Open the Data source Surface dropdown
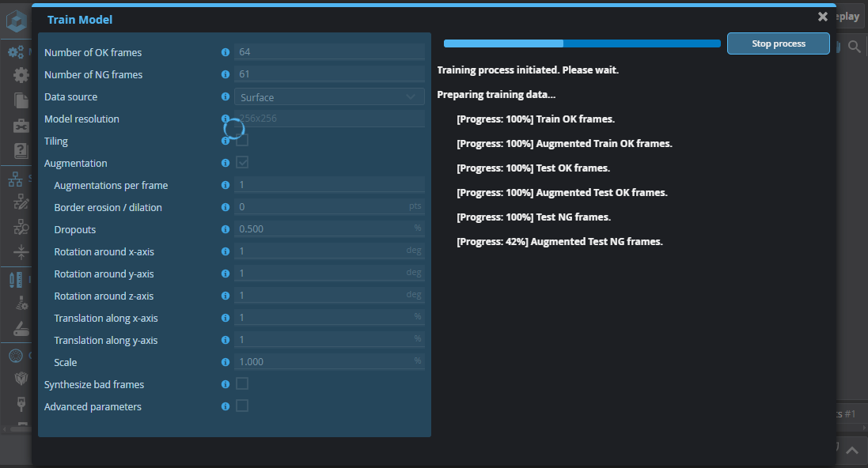The width and height of the screenshot is (868, 468). pyautogui.click(x=329, y=97)
